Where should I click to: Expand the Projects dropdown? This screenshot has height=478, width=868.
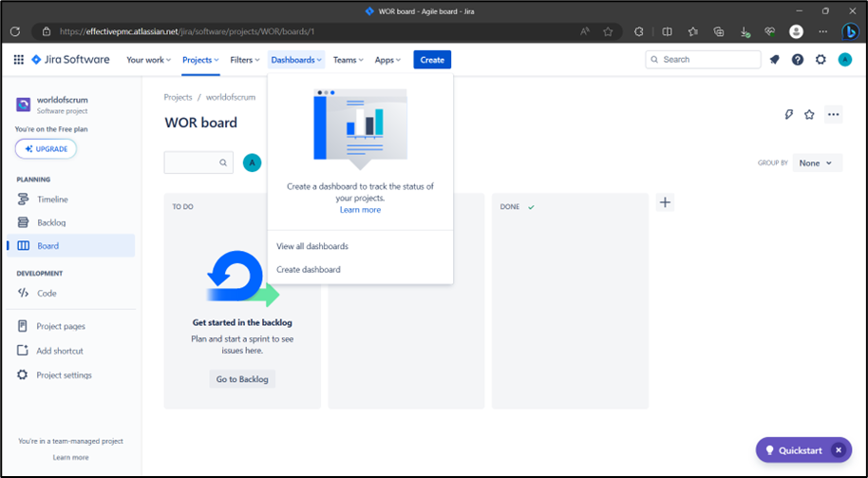pos(200,60)
